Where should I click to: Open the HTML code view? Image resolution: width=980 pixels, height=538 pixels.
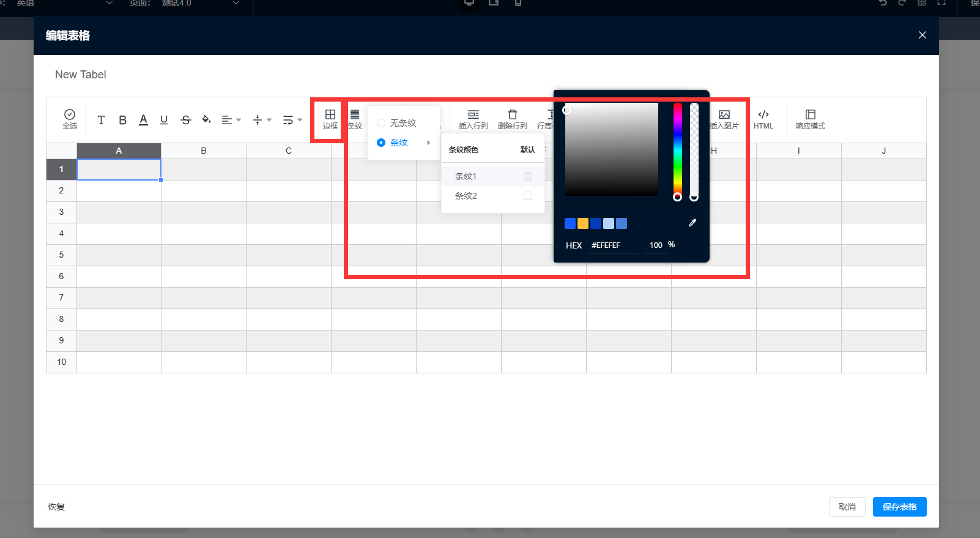pyautogui.click(x=763, y=119)
